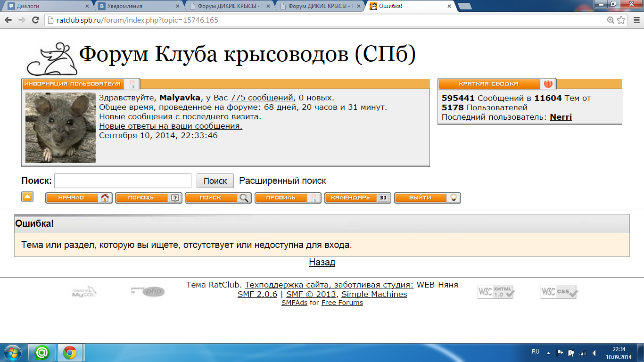This screenshot has height=362, width=644.
Task: Open the Профиль navigation button
Action: click(288, 198)
